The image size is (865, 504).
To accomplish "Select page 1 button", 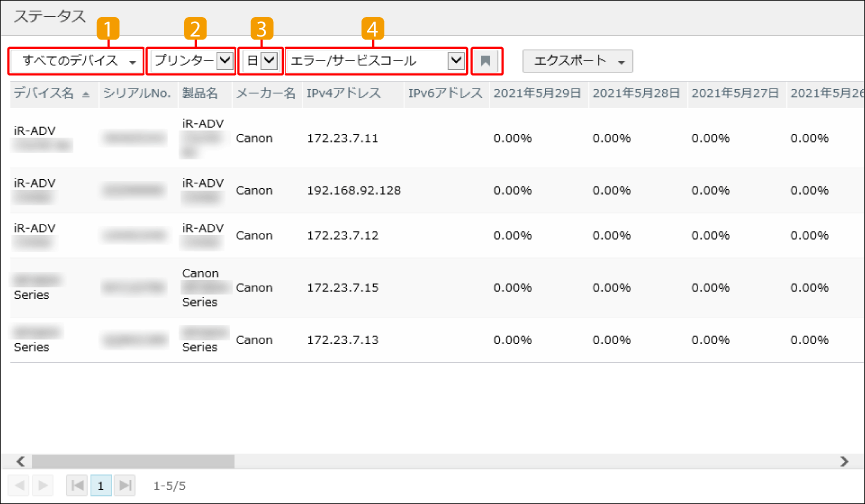I will coord(101,485).
